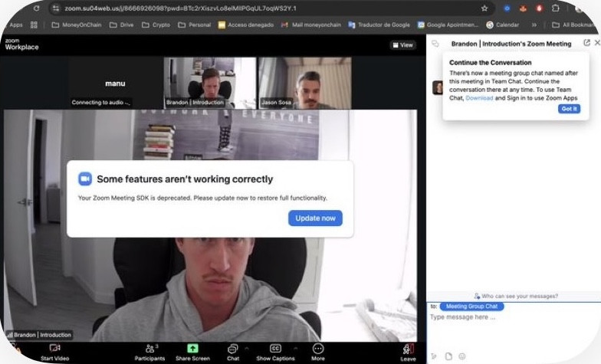Open the Acceso denegado bookmark

click(245, 25)
